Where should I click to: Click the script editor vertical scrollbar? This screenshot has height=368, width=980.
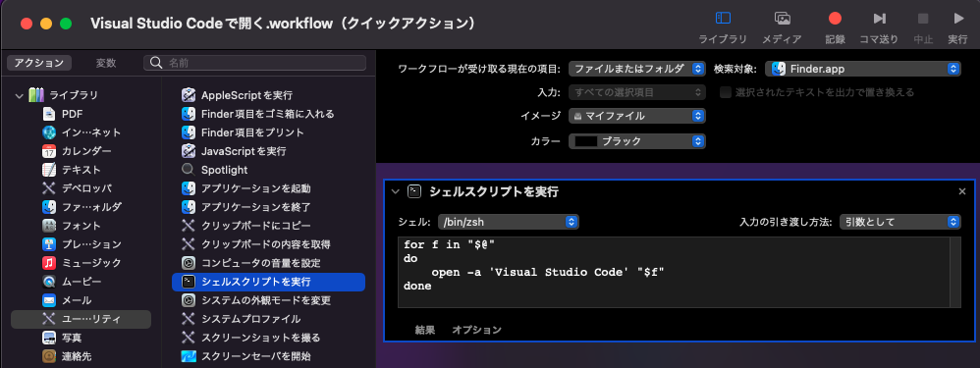point(955,273)
